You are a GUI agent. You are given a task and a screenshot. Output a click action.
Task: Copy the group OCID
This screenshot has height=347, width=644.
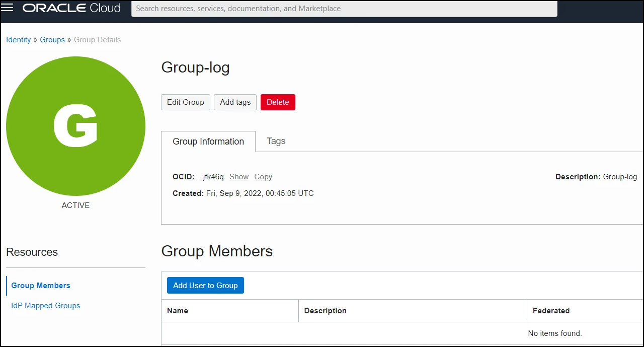(263, 177)
